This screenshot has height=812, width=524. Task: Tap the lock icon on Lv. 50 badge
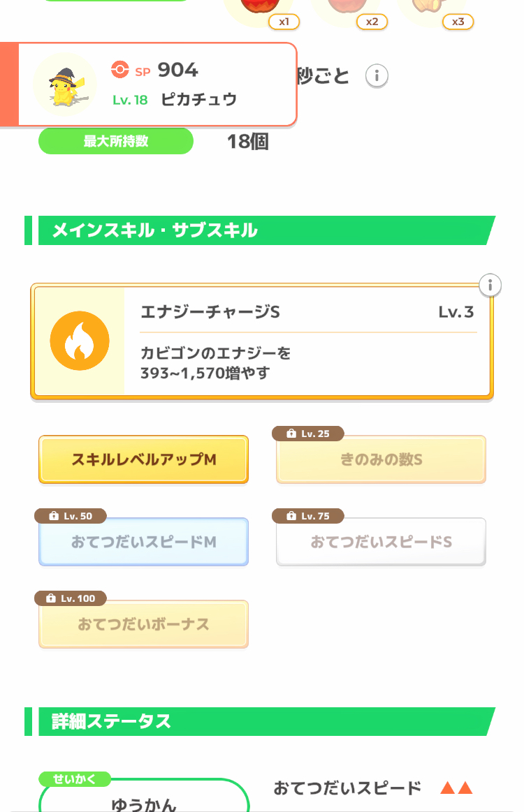click(x=54, y=517)
